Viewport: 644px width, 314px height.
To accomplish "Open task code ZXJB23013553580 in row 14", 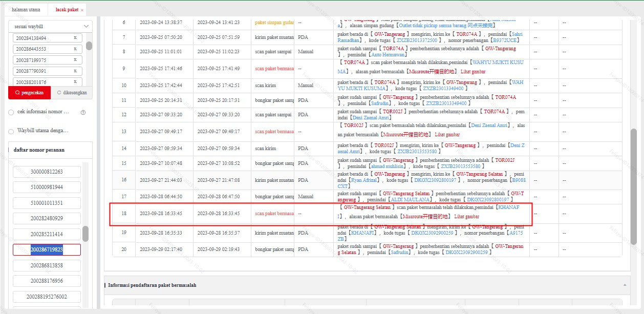I will (x=417, y=152).
